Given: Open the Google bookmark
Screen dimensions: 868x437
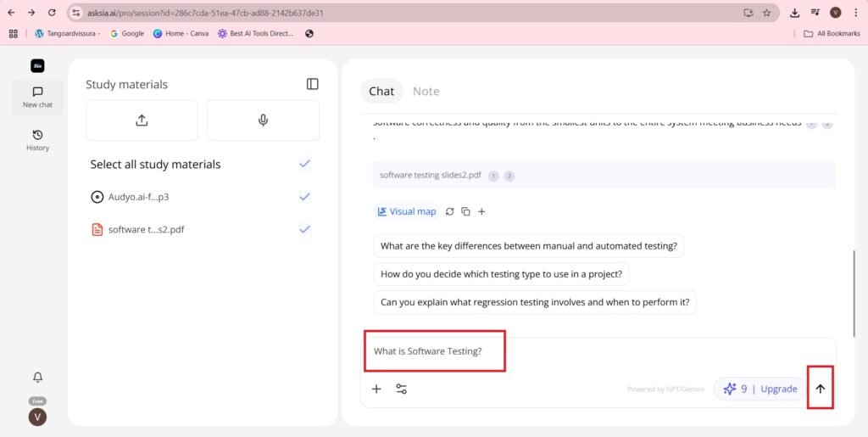Looking at the screenshot, I should pyautogui.click(x=127, y=34).
